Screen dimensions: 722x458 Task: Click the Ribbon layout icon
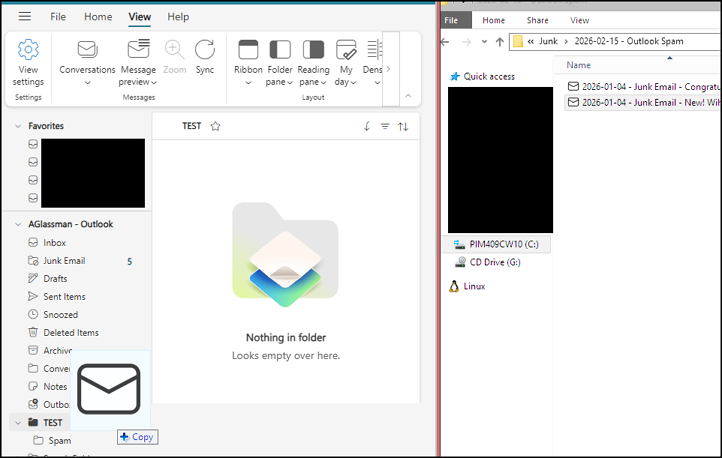pos(248,49)
